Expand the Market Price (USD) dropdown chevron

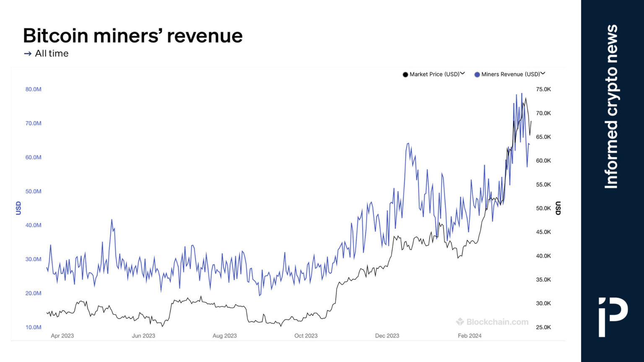(462, 73)
